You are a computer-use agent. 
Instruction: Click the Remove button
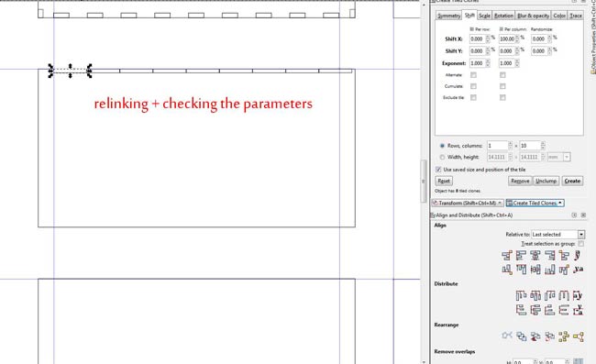(520, 181)
